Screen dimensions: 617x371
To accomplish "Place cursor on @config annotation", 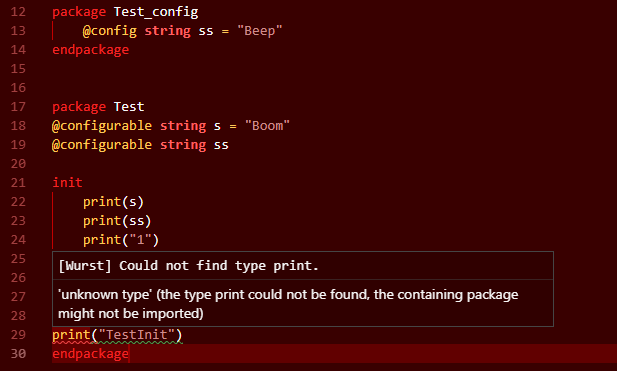I will tap(110, 31).
